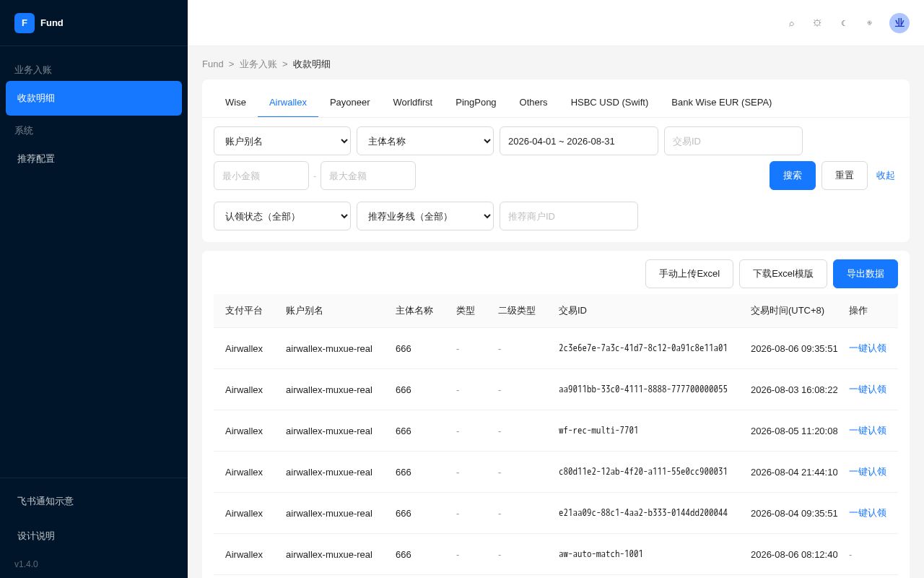
Task: Click the 主体名称 column header
Action: coord(414,311)
